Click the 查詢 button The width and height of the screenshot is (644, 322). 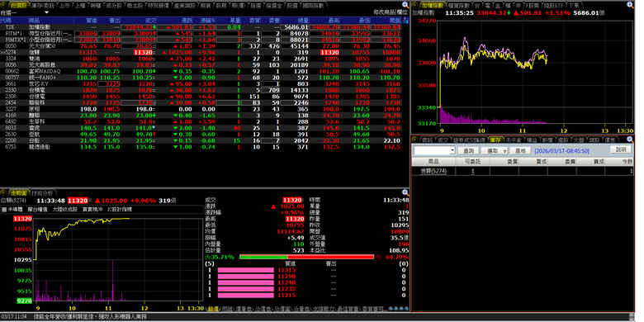click(468, 151)
